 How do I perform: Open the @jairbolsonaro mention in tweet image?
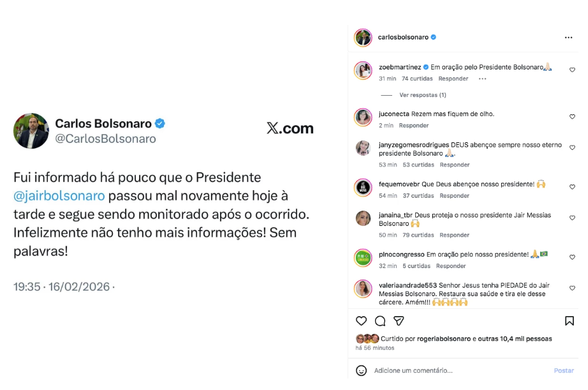tap(59, 196)
